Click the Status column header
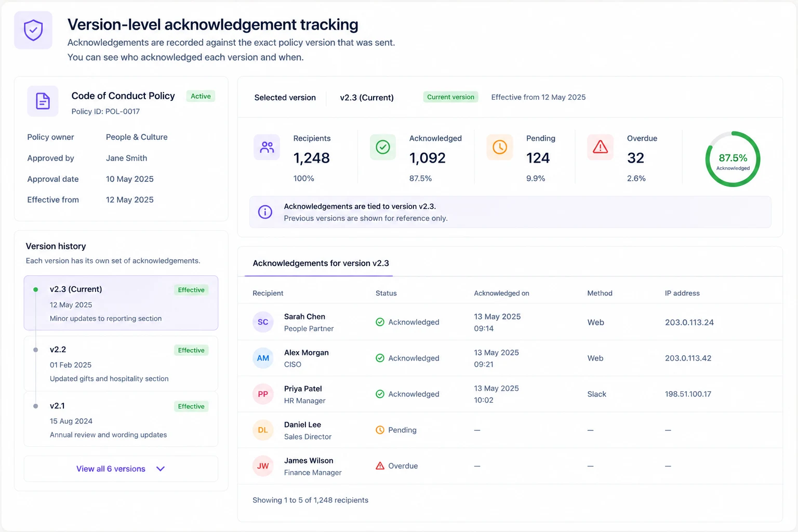Screen dimensions: 798x532 pyautogui.click(x=386, y=294)
